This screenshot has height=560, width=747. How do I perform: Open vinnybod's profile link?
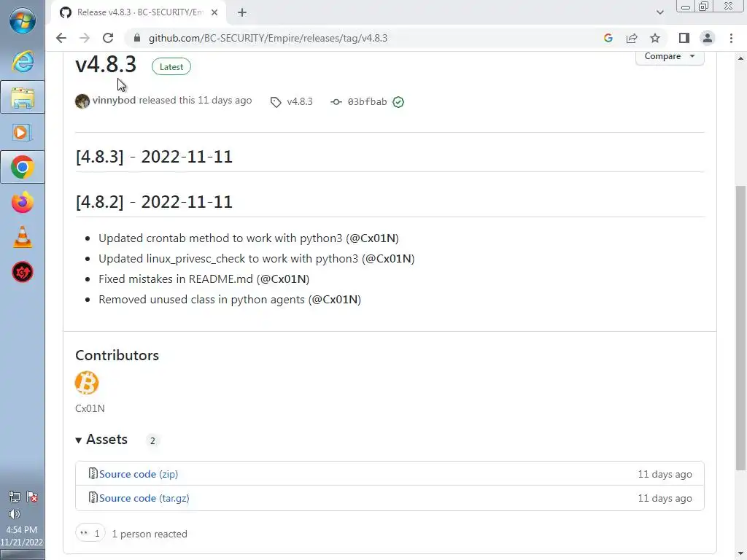tap(115, 101)
